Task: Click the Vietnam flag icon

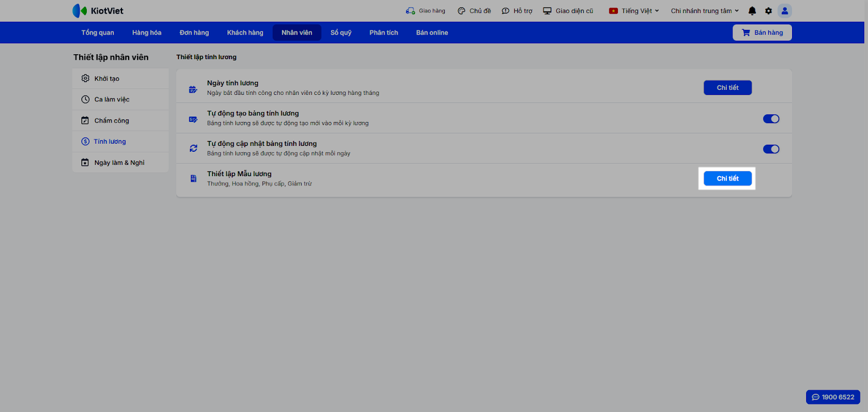Action: [614, 11]
